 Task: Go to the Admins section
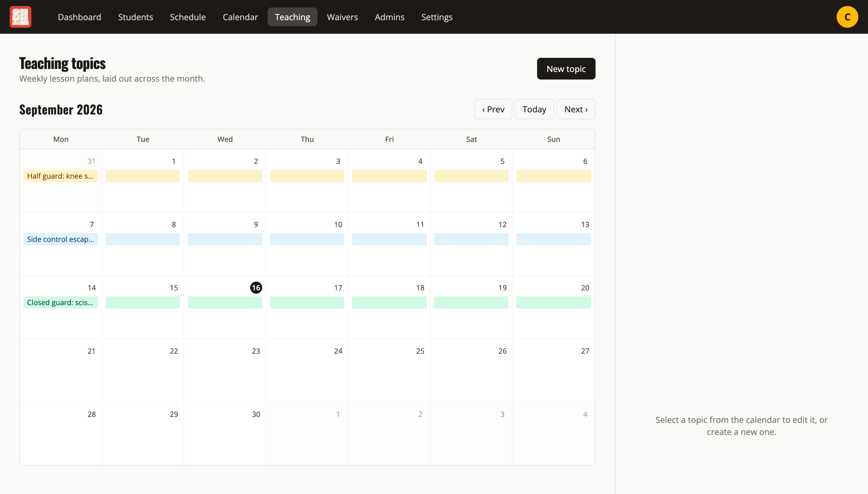click(x=389, y=17)
